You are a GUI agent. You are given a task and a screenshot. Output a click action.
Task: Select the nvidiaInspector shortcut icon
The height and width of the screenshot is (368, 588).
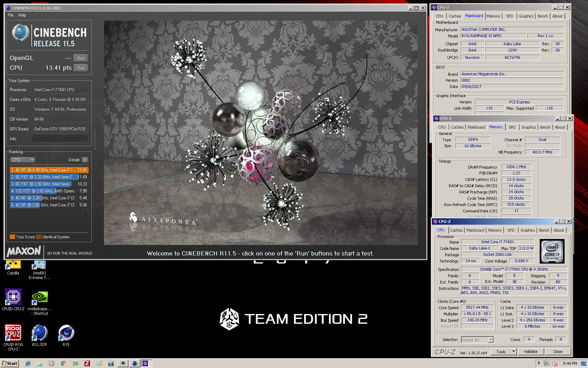40,302
